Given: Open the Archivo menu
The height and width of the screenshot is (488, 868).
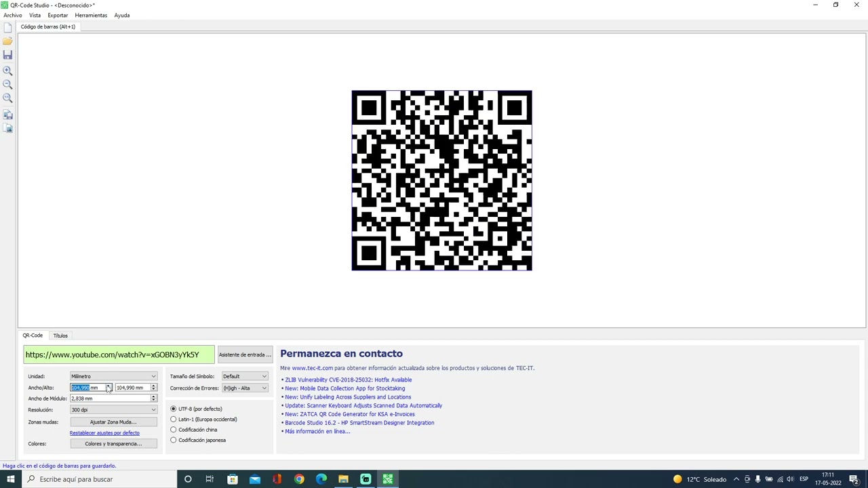Looking at the screenshot, I should point(12,15).
